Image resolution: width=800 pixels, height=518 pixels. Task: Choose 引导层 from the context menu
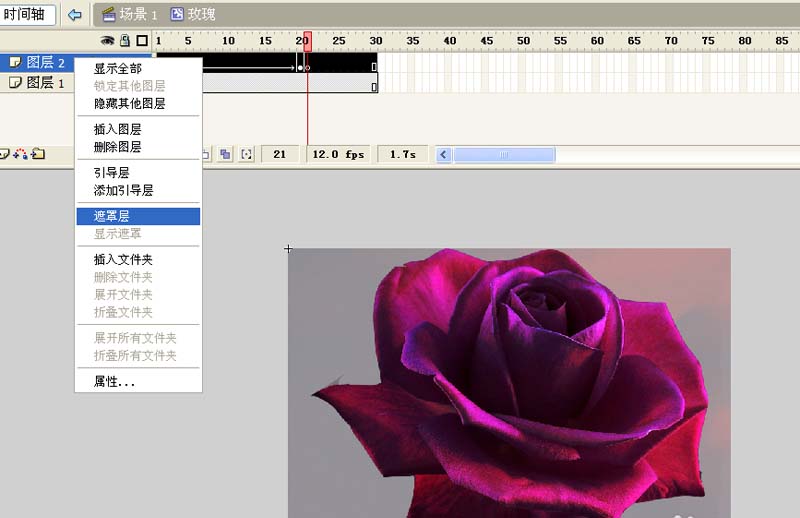click(x=138, y=172)
